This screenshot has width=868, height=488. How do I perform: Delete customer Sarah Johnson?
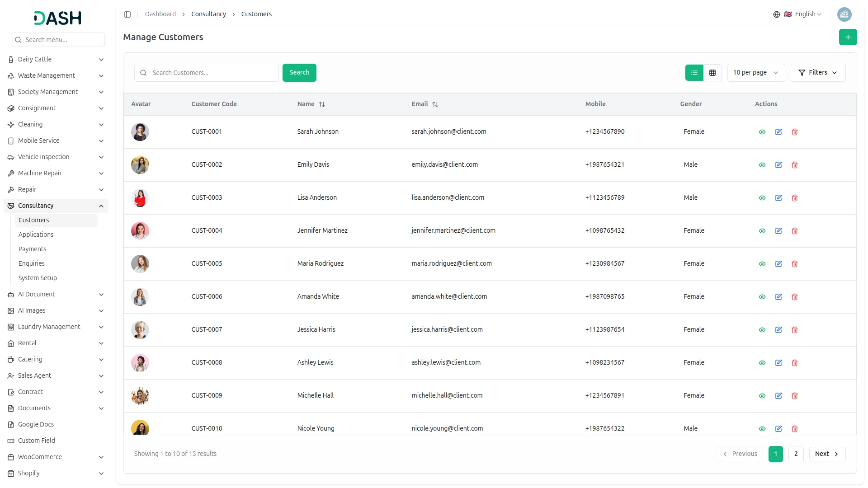(794, 132)
